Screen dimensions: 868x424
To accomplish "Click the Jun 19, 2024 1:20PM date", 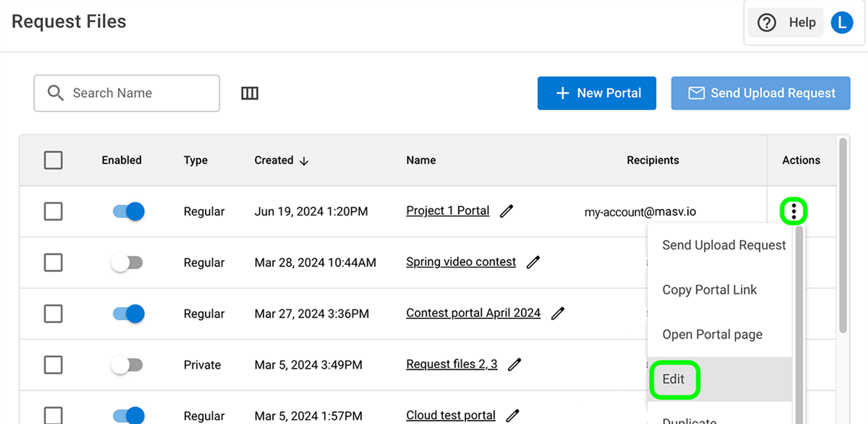I will tap(311, 212).
